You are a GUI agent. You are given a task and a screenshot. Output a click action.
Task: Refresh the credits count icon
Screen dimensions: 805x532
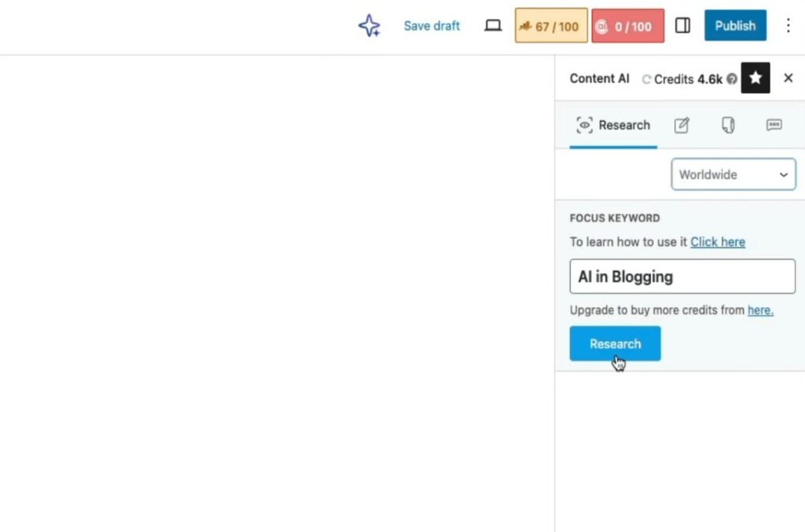(647, 79)
